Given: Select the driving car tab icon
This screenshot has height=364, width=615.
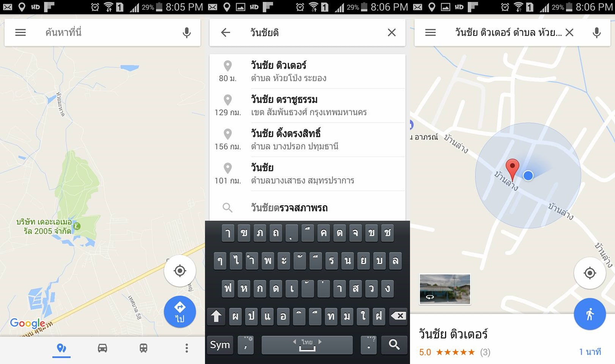Looking at the screenshot, I should click(102, 348).
